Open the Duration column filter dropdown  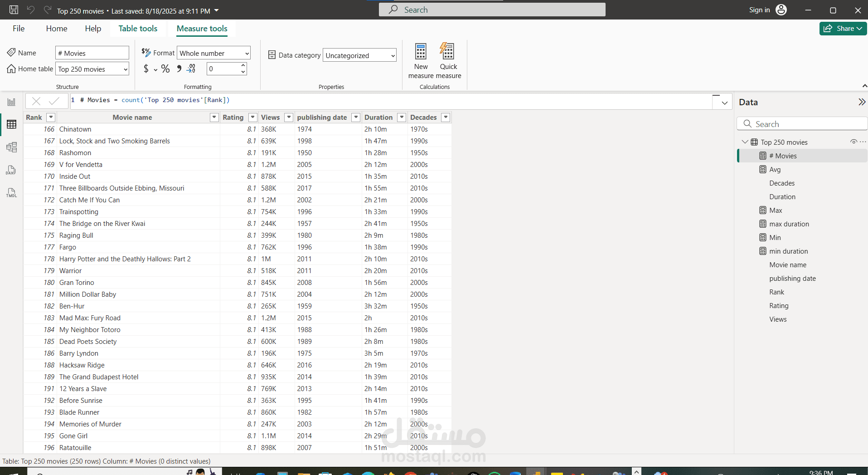402,118
